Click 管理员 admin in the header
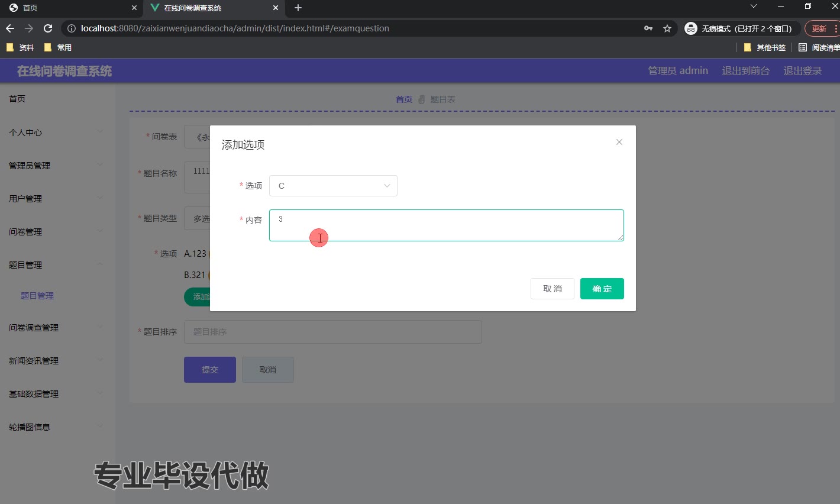Viewport: 840px width, 504px height. [x=678, y=71]
